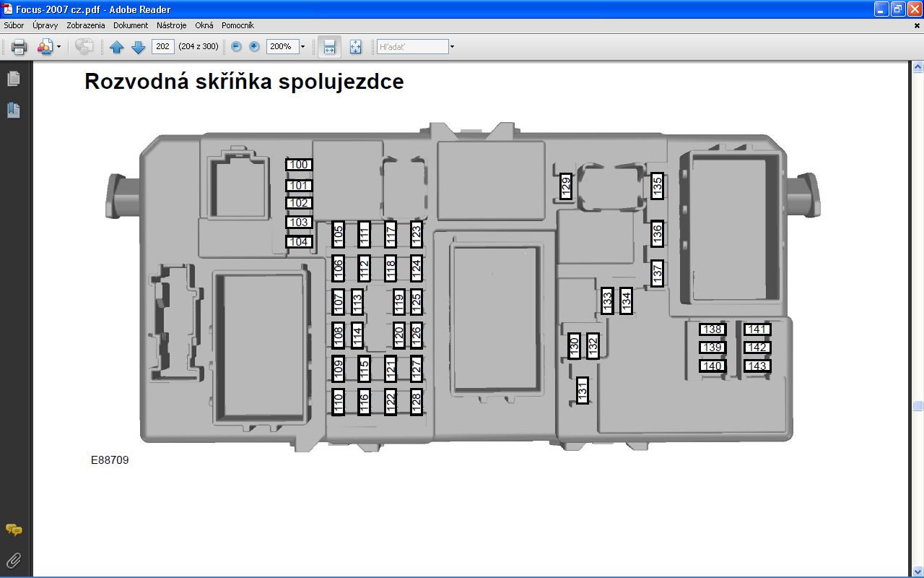This screenshot has width=924, height=578.
Task: Go to next page with down arrow
Action: pyautogui.click(x=138, y=47)
